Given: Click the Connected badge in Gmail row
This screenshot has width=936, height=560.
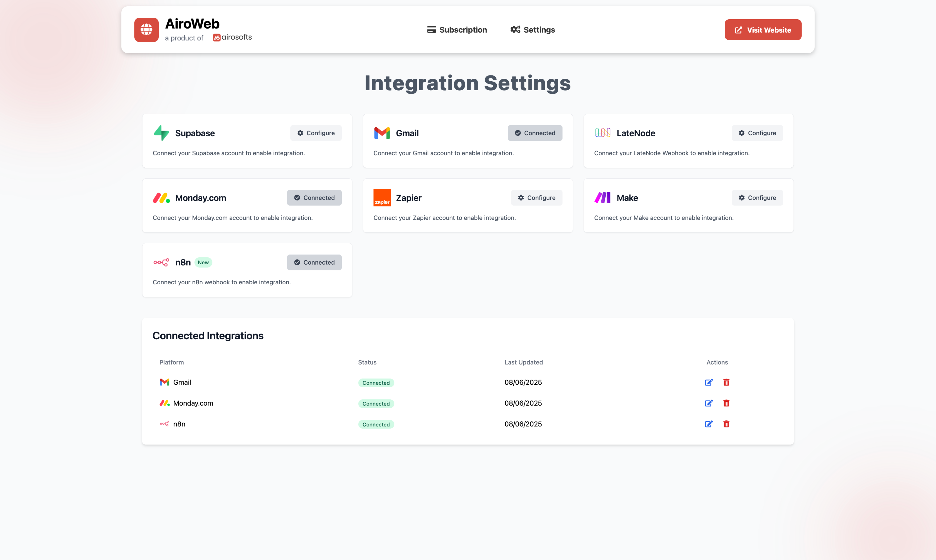Looking at the screenshot, I should [376, 383].
